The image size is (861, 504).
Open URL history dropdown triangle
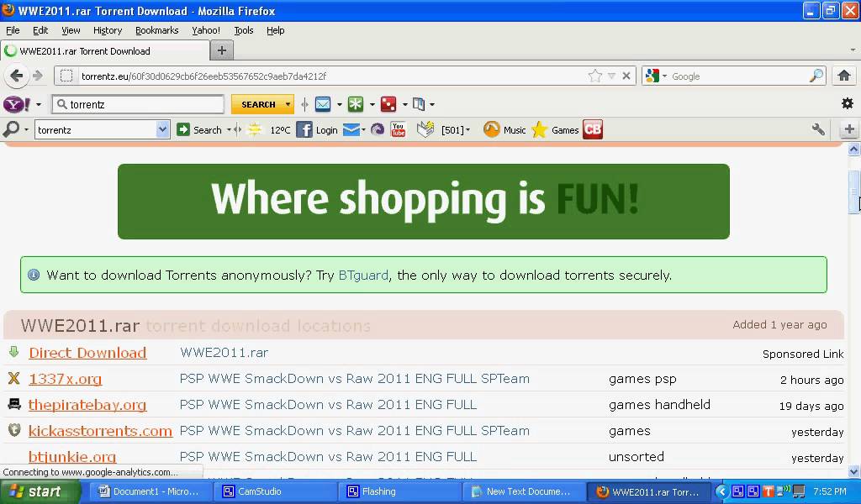(x=611, y=76)
